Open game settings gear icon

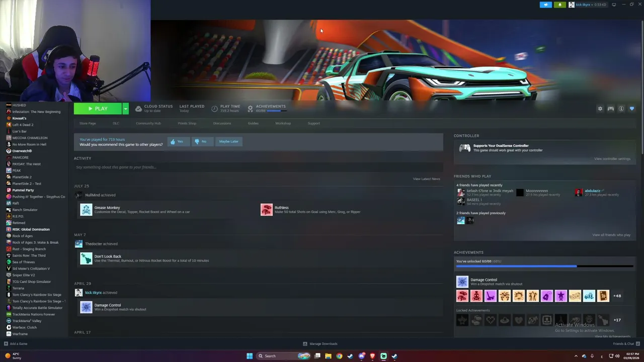600,109
